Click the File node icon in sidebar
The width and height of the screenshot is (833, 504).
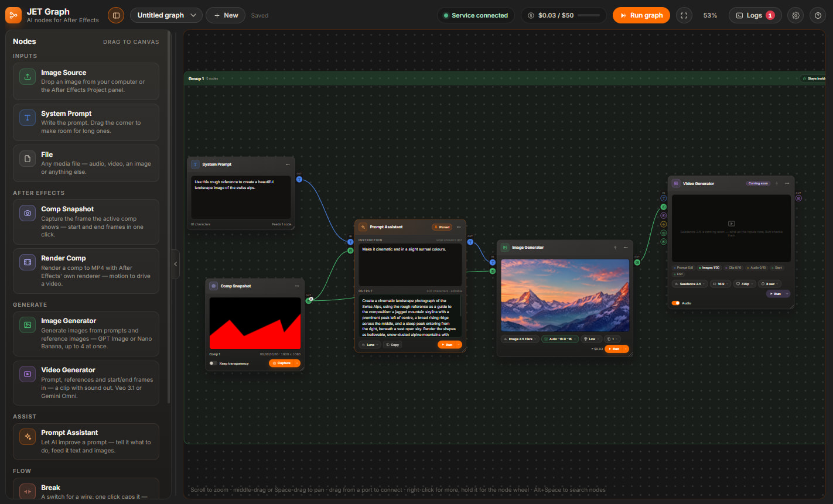pos(28,159)
